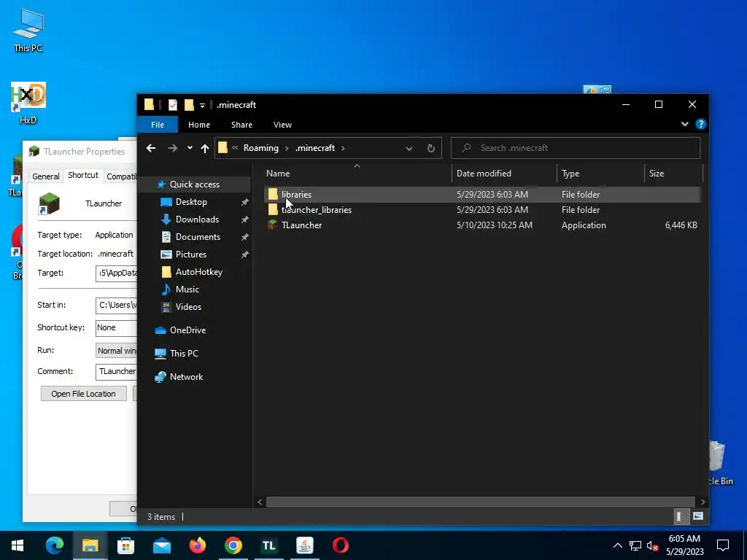
Task: Open This PC desktop icon
Action: coord(28,31)
